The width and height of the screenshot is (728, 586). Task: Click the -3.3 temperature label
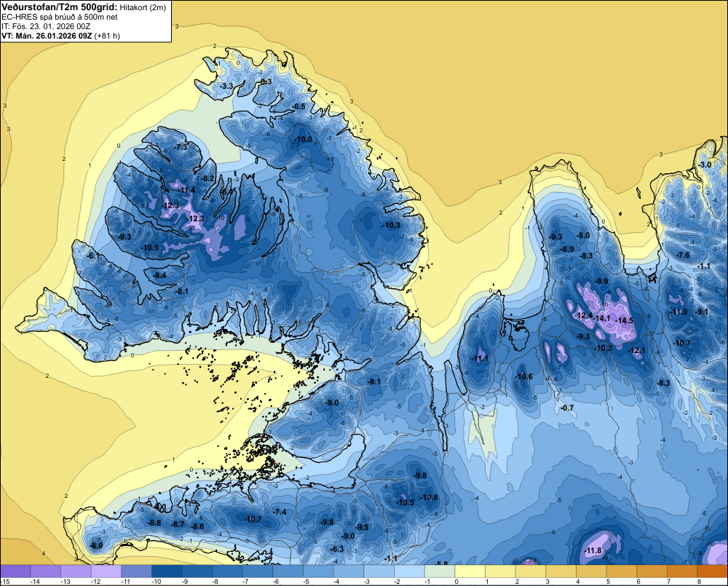coord(226,87)
